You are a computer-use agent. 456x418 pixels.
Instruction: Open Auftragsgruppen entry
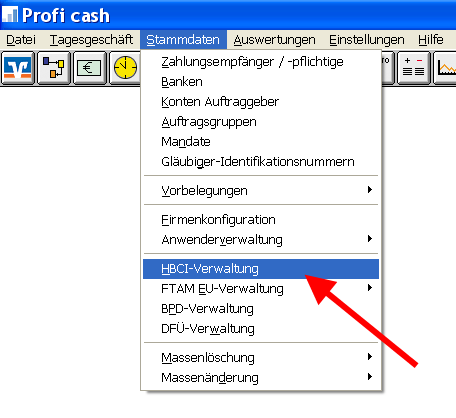tap(261, 122)
